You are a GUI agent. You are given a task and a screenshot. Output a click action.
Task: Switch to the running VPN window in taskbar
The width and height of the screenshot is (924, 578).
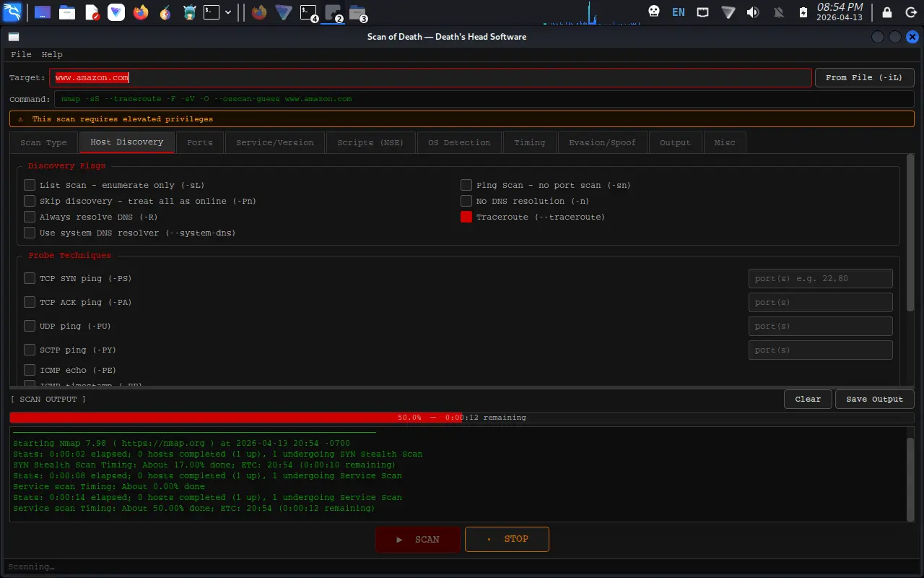(284, 12)
